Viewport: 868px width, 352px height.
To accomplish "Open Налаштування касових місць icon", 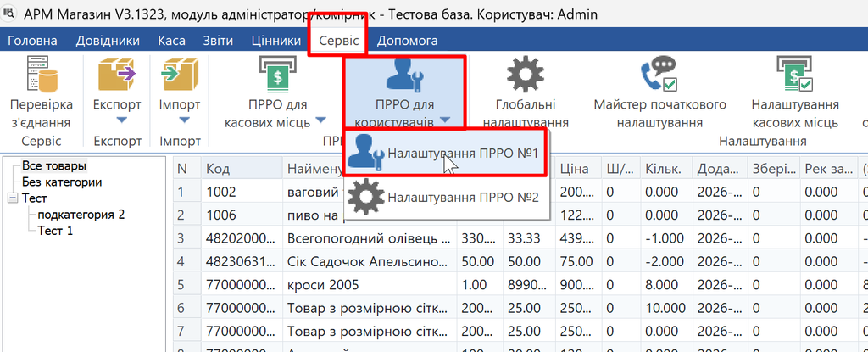I will (x=794, y=74).
